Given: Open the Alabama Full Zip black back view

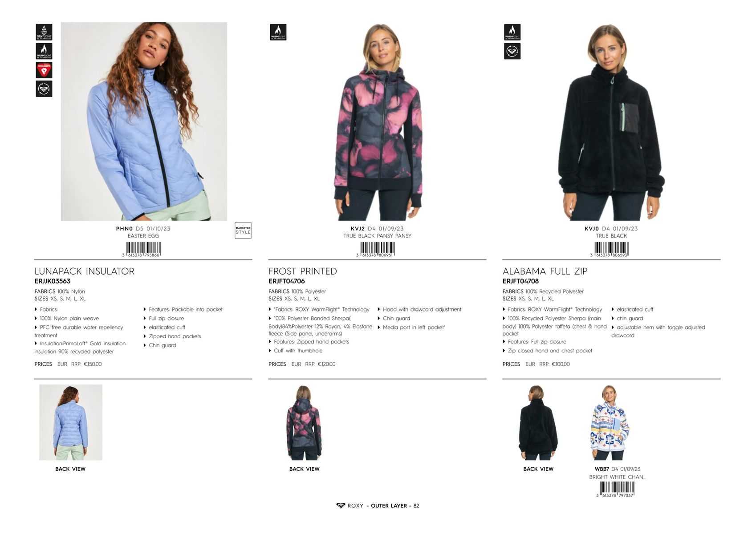Looking at the screenshot, I should click(x=538, y=422).
